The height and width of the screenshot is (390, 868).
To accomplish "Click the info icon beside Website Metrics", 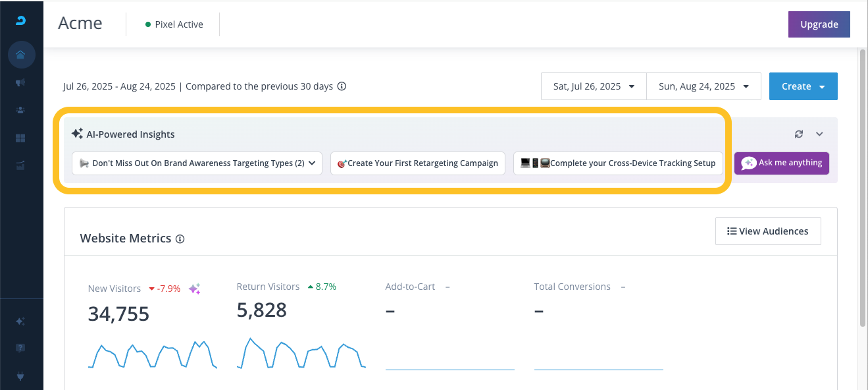I will coord(180,239).
